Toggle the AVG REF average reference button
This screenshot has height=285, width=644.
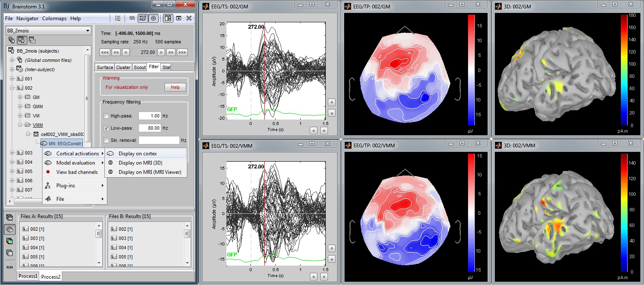coord(143,18)
